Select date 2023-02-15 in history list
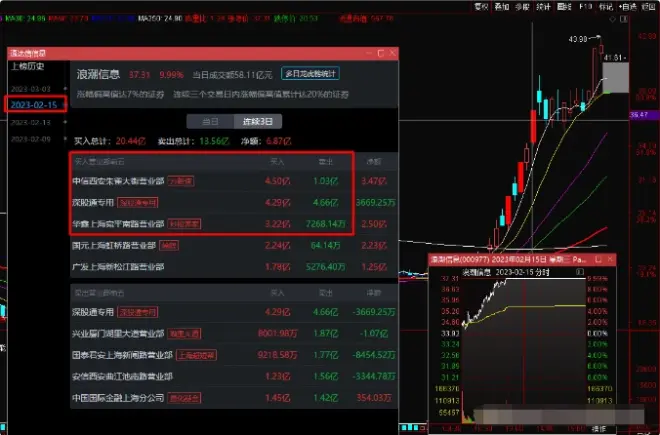Image resolution: width=660 pixels, height=435 pixels. coord(32,104)
